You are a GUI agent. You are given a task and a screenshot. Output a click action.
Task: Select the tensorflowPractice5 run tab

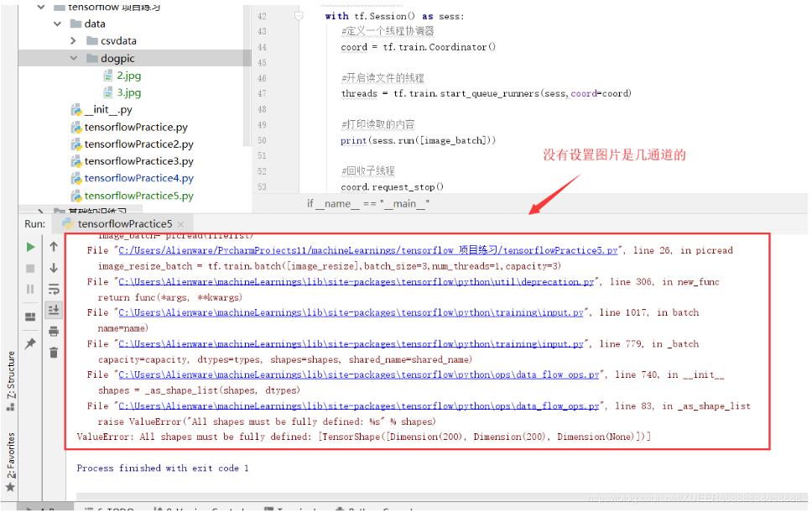(x=124, y=224)
